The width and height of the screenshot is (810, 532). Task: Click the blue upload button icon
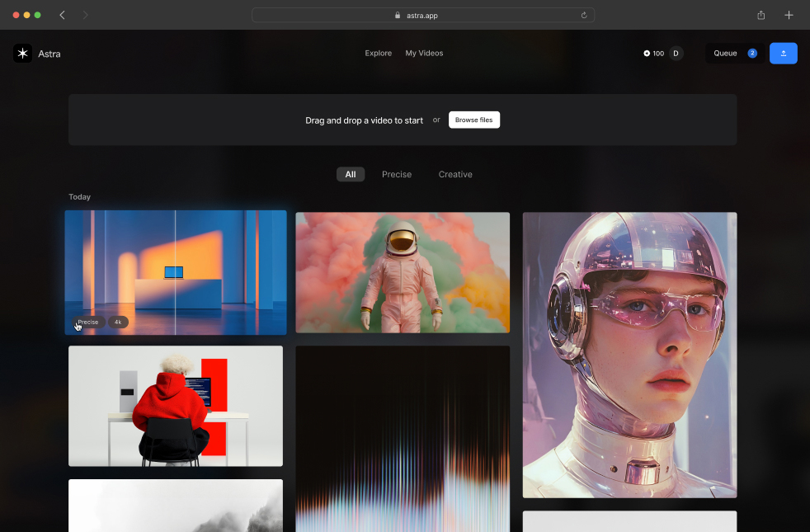pos(783,53)
